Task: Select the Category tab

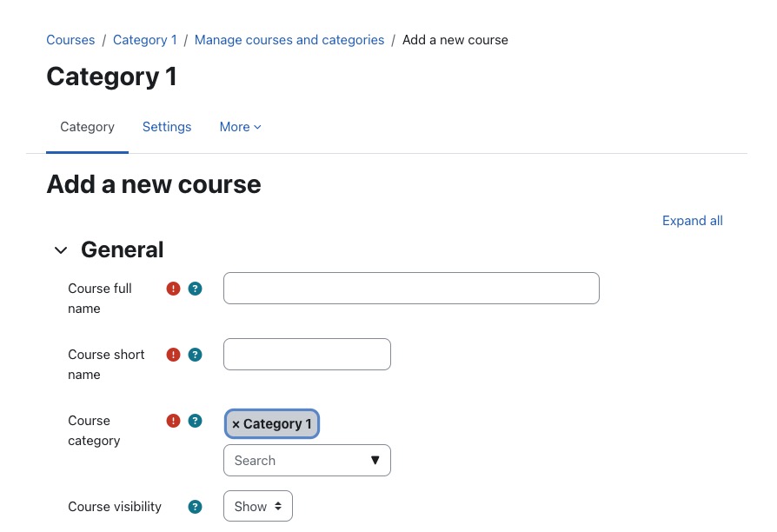Action: [x=87, y=127]
